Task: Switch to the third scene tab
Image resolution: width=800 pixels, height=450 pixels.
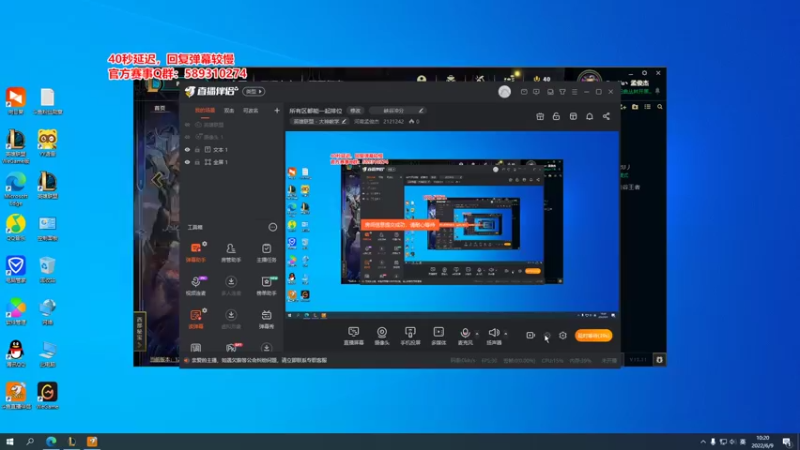Action: coord(251,110)
